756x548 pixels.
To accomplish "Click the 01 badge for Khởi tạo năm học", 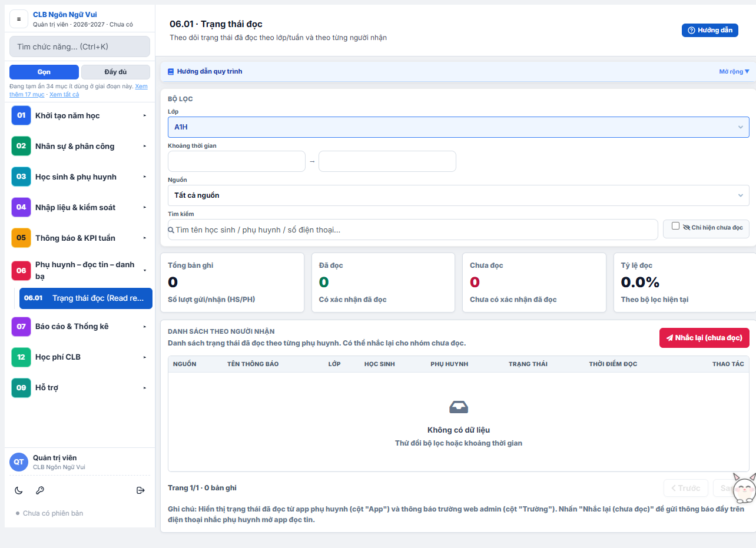I will pos(21,115).
